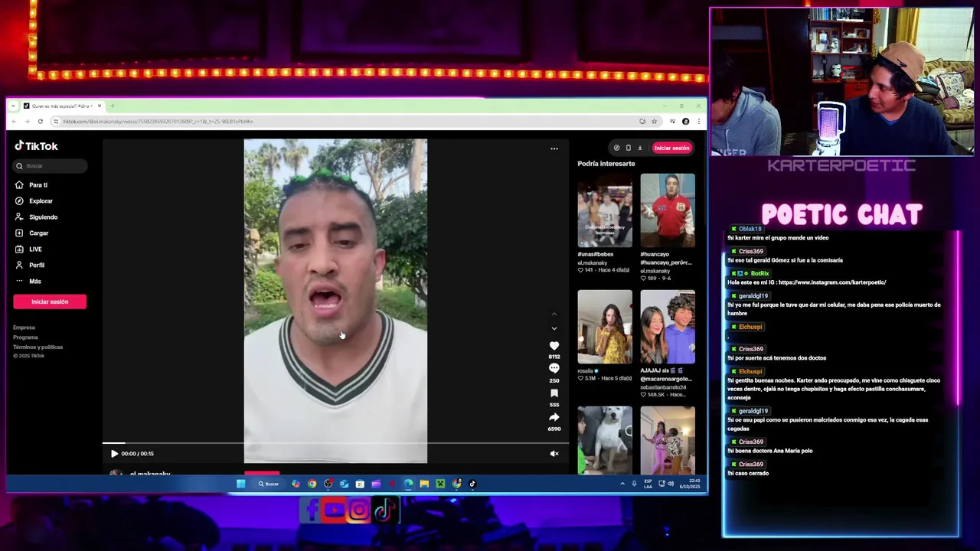Open the Chrome profile avatar
This screenshot has width=980, height=551.
click(x=685, y=122)
